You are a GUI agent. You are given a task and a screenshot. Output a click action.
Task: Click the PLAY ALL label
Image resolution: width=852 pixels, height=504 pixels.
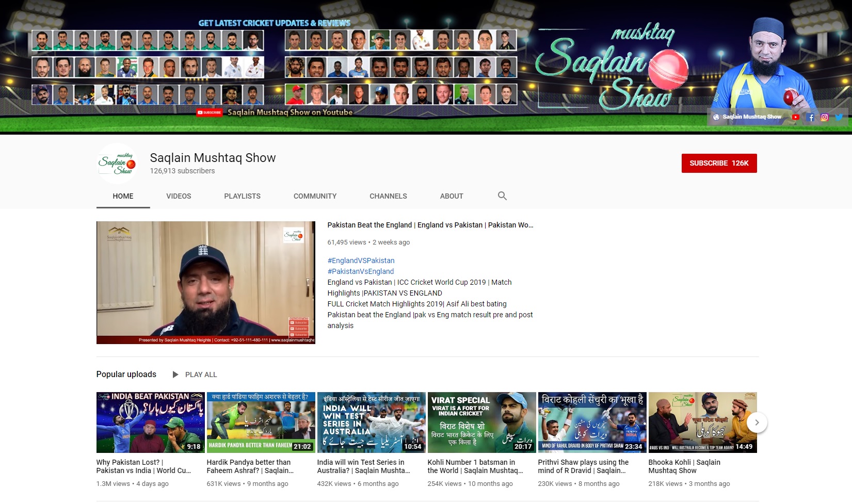pyautogui.click(x=201, y=375)
